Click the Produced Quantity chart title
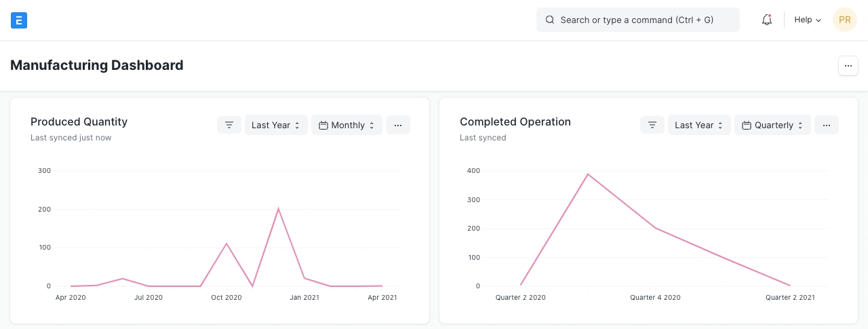The width and height of the screenshot is (868, 329). [79, 122]
